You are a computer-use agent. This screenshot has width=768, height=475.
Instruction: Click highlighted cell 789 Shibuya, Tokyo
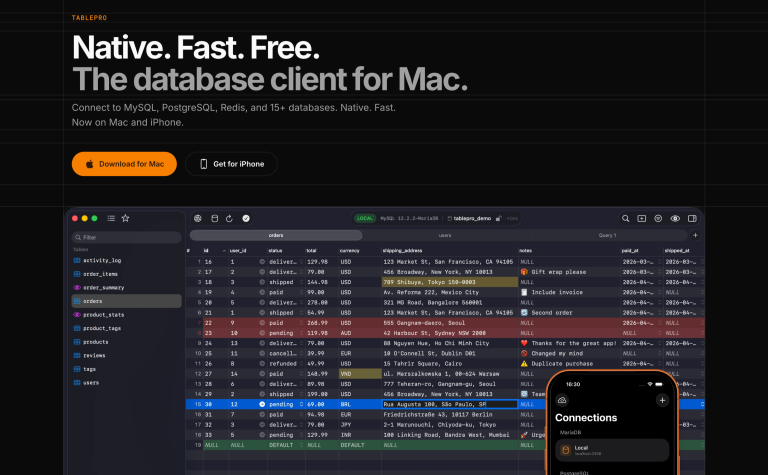pyautogui.click(x=450, y=282)
